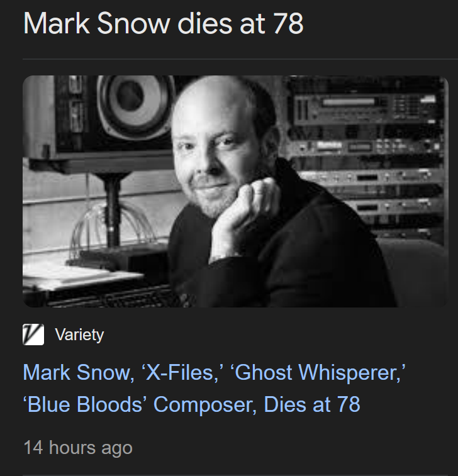
Task: Click the black-and-white article photo thumbnail
Action: 235,191
